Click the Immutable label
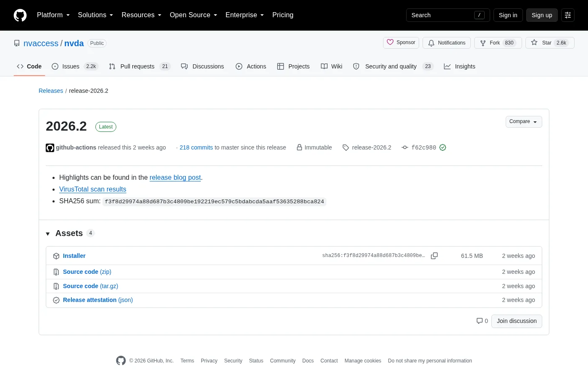Image resolution: width=588 pixels, height=378 pixels. click(x=314, y=147)
